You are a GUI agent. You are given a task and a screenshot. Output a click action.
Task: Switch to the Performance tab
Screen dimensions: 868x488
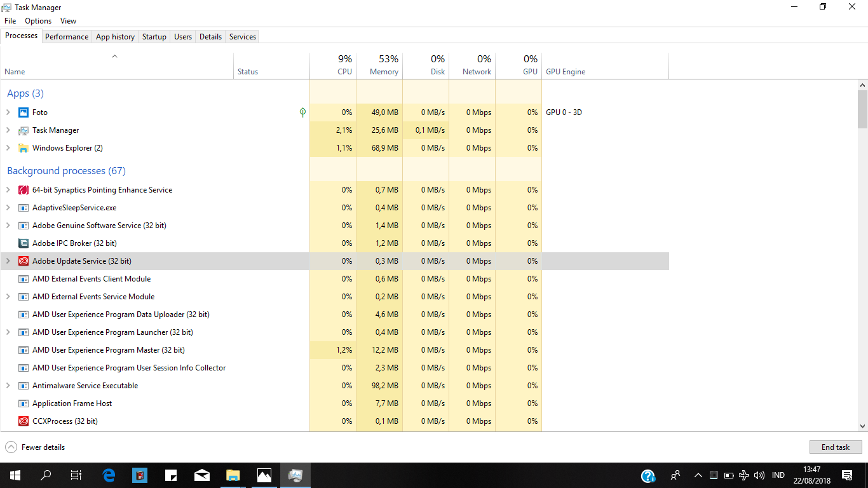[x=67, y=37]
